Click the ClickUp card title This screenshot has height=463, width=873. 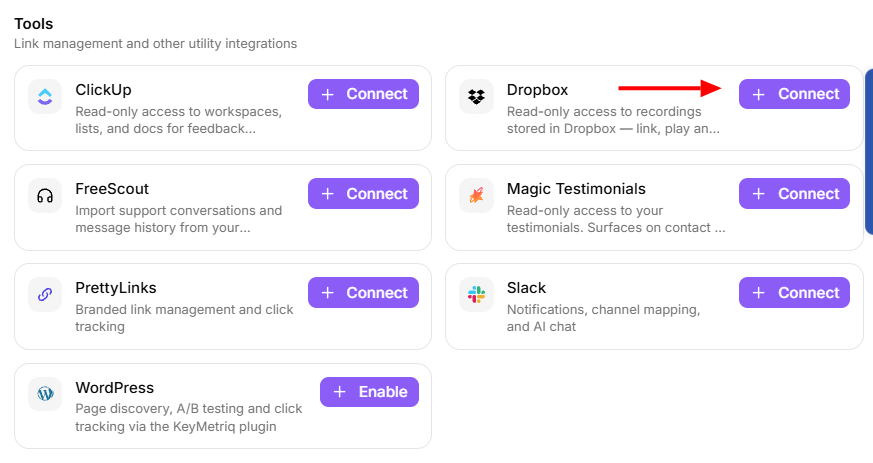point(104,90)
